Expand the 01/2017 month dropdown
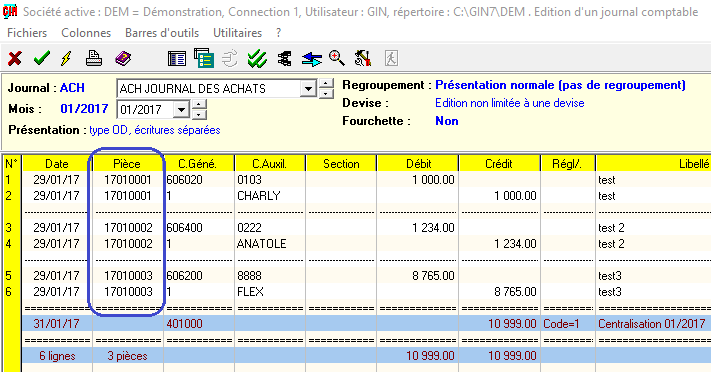711x372 pixels. click(x=181, y=109)
